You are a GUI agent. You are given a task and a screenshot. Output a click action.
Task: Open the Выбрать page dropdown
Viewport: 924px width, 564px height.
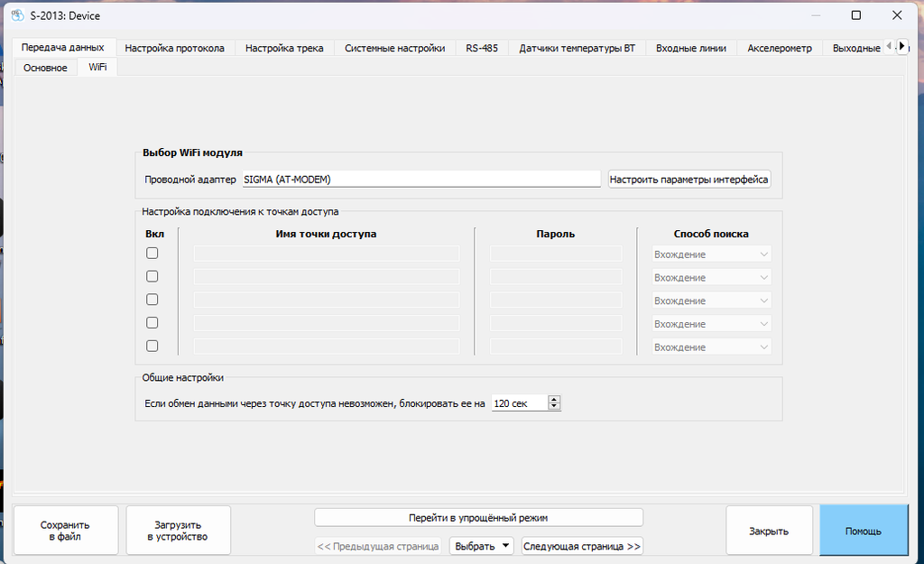click(482, 546)
